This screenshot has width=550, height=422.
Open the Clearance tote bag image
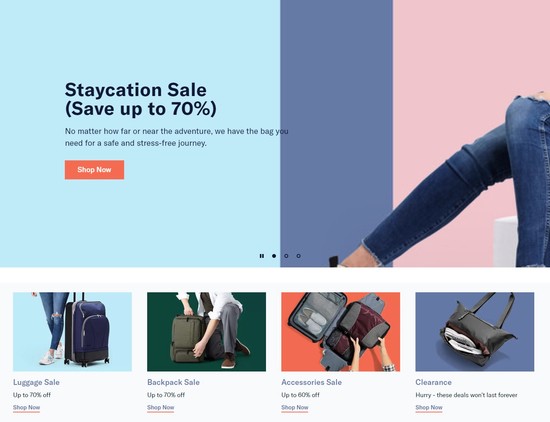tap(475, 332)
